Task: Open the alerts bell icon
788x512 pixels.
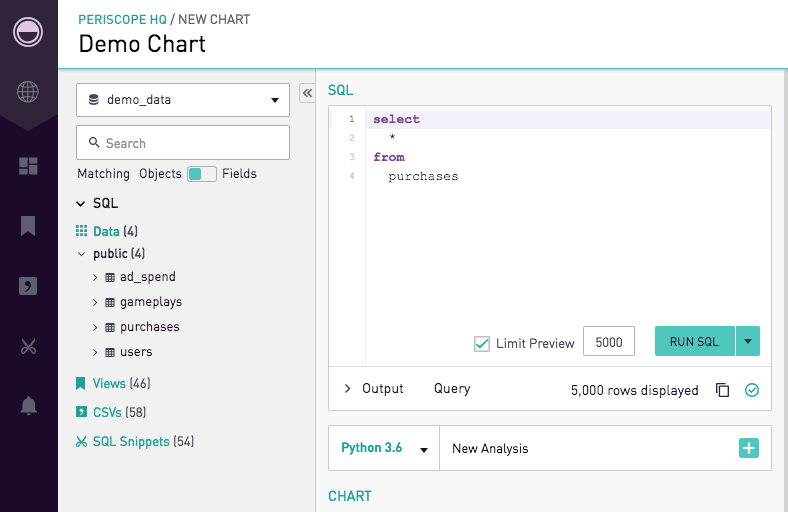Action: pyautogui.click(x=28, y=405)
